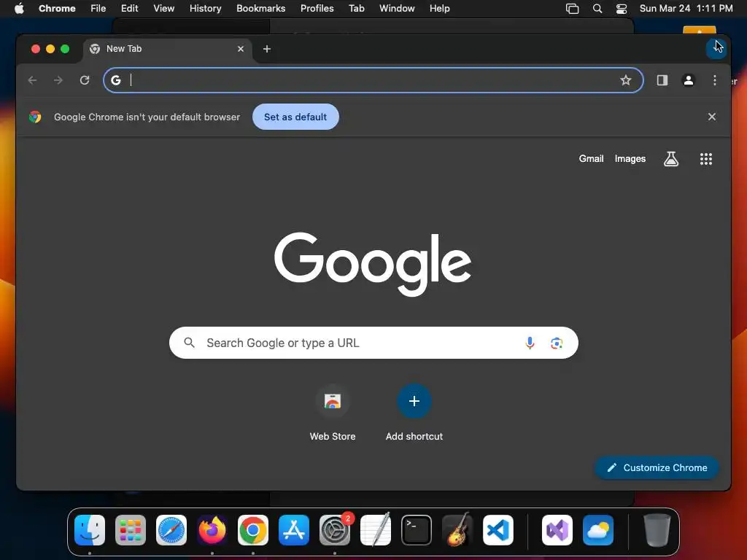
Task: Open Spotlight search in menu bar
Action: [597, 9]
